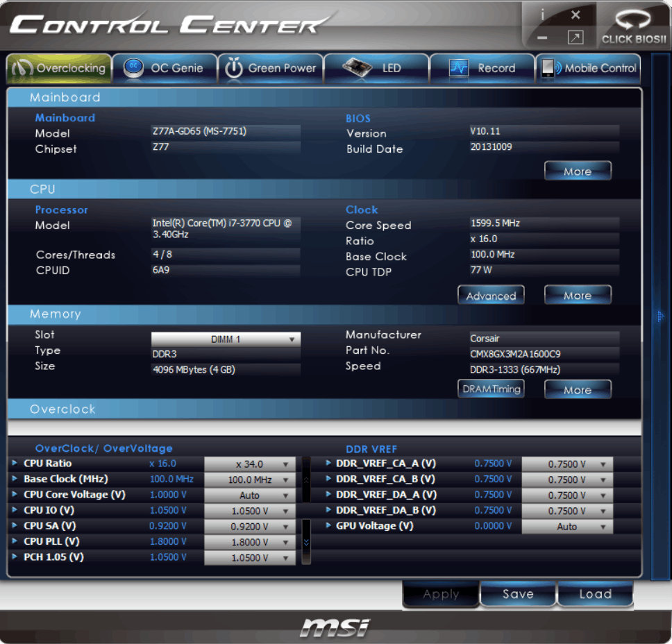Open the DDR_VREF_DA_B voltage dropdown
Viewport: 672px width, 644px height.
coord(567,511)
